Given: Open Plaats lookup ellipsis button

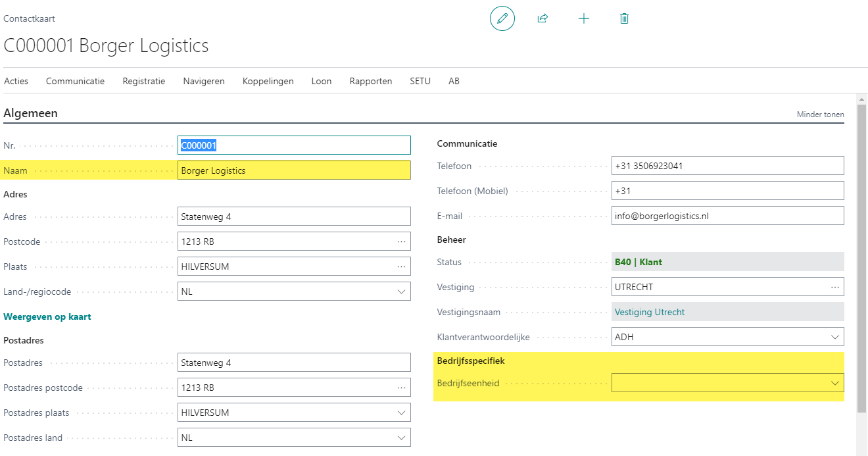Looking at the screenshot, I should point(401,266).
